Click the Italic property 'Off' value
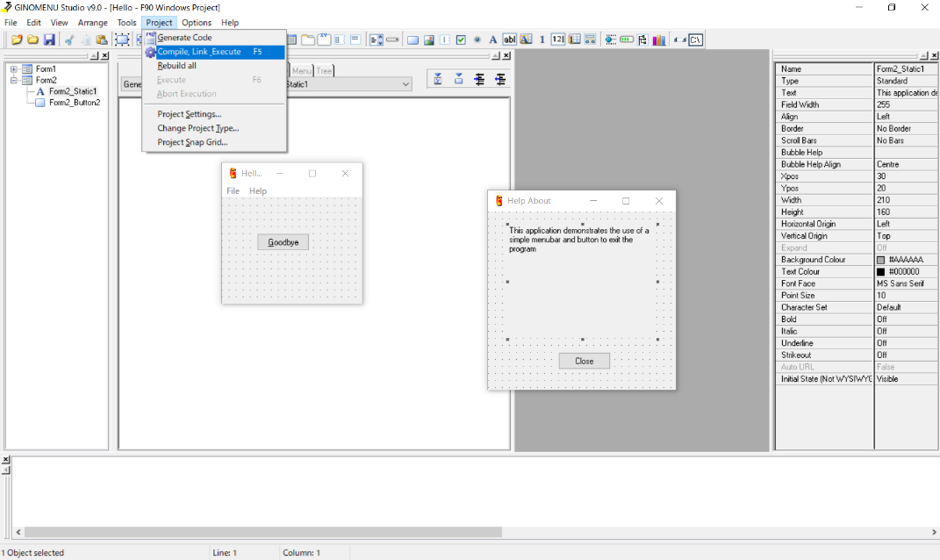This screenshot has width=940, height=560. coord(907,332)
